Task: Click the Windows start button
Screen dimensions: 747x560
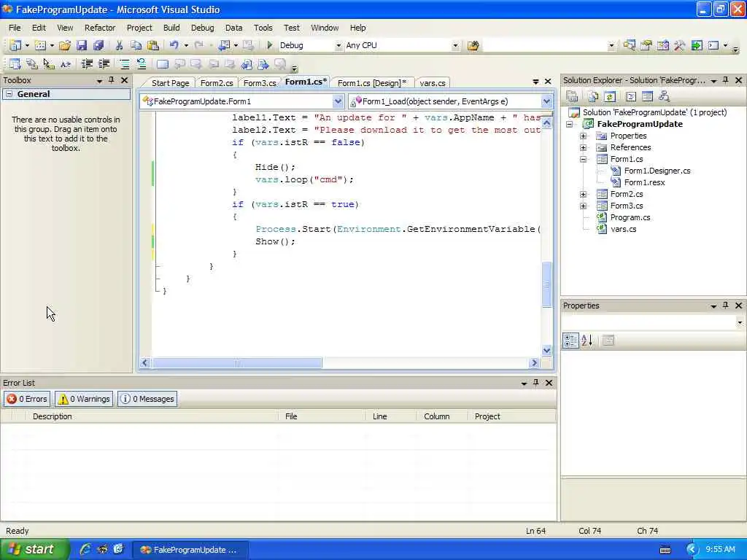Action: coord(34,549)
